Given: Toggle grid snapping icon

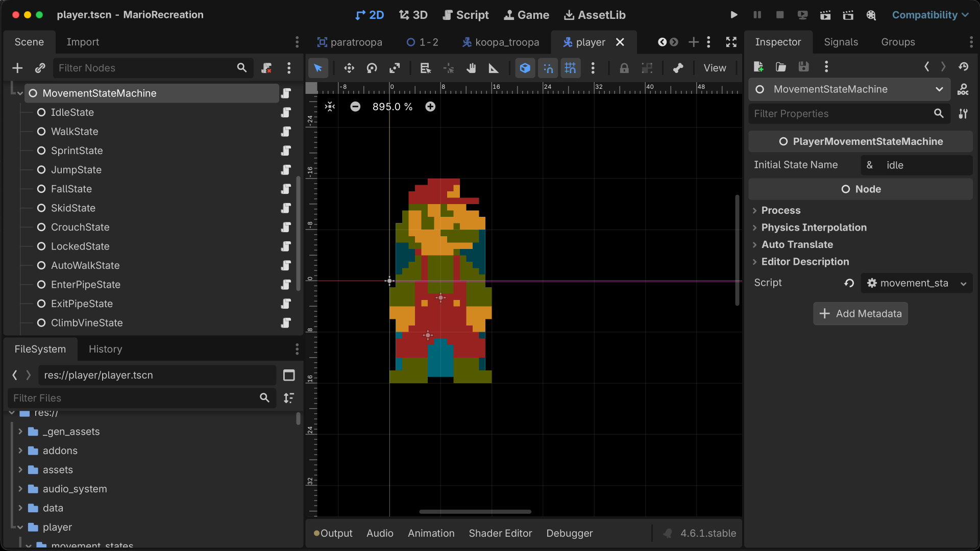Looking at the screenshot, I should (570, 68).
